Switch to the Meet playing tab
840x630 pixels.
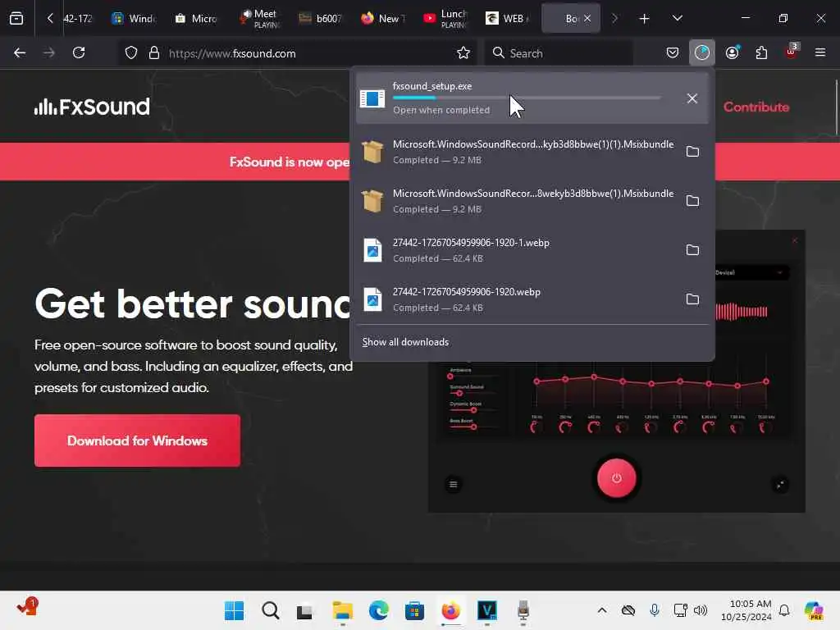point(259,19)
